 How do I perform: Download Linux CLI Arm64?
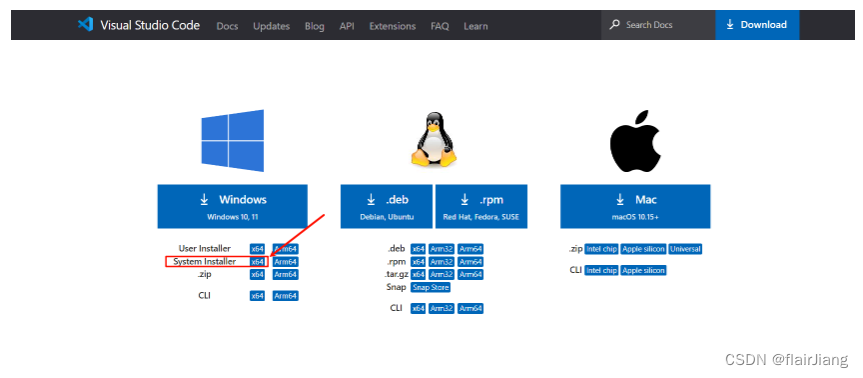(471, 309)
